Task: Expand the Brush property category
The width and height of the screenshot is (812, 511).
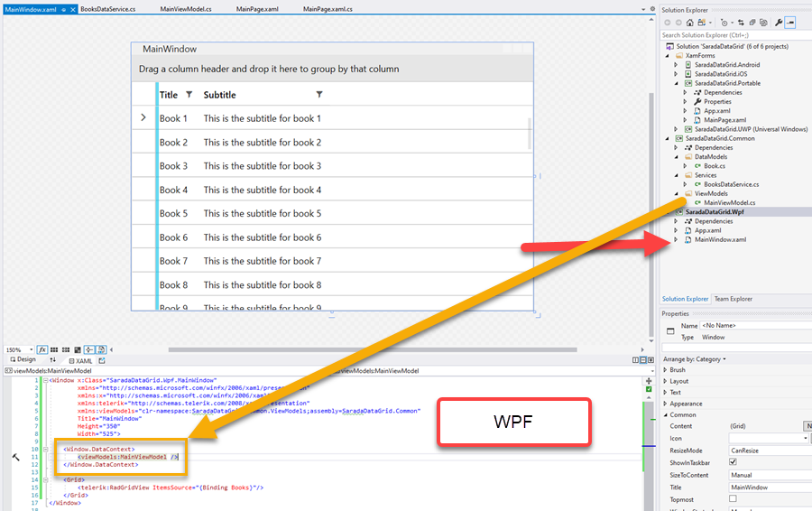Action: coord(665,370)
